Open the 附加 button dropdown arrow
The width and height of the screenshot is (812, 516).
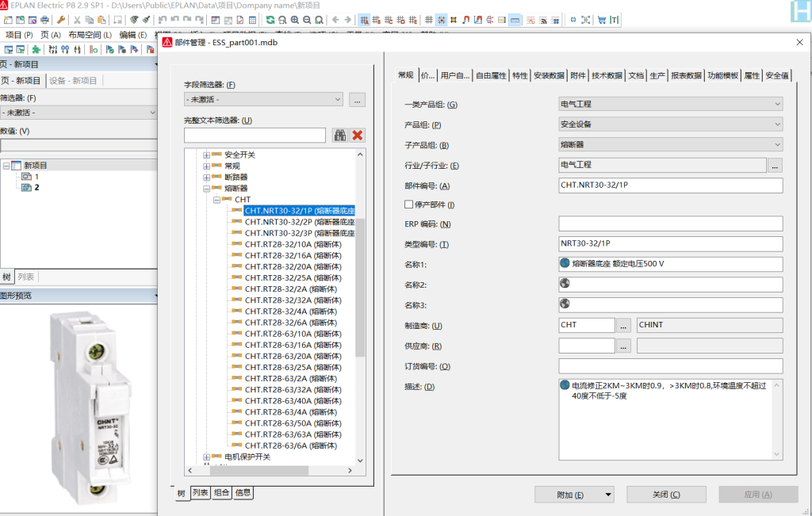tap(608, 495)
